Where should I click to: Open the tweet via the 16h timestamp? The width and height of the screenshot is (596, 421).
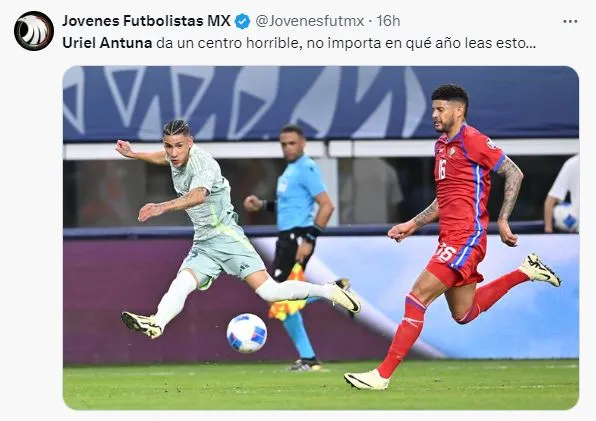click(x=388, y=21)
